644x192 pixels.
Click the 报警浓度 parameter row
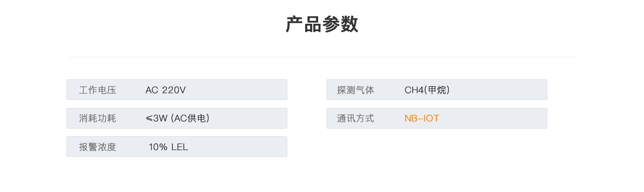[177, 146]
